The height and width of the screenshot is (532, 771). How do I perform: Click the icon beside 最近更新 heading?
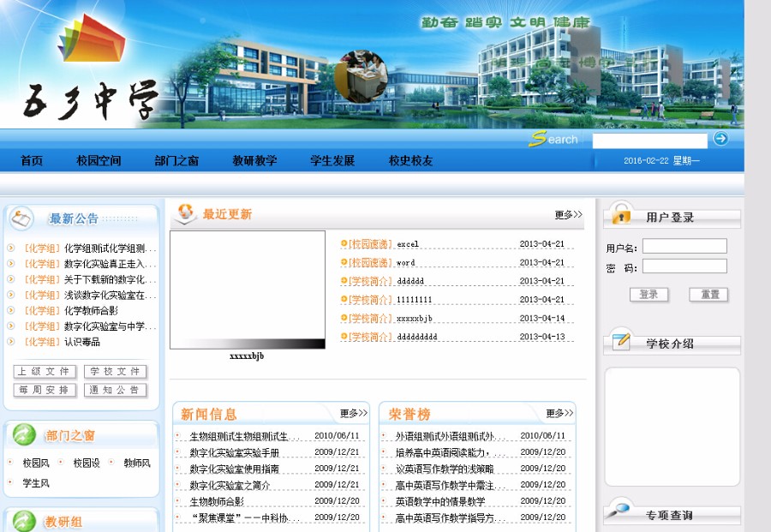(x=185, y=212)
